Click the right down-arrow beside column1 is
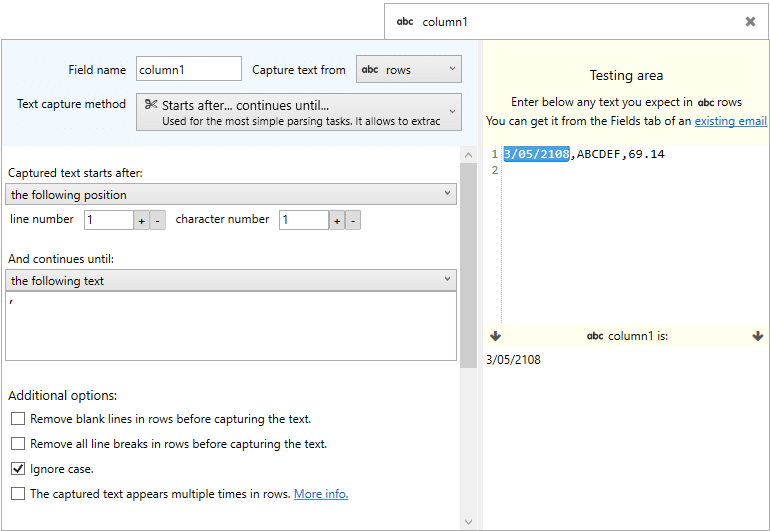This screenshot has height=531, width=770. point(758,336)
